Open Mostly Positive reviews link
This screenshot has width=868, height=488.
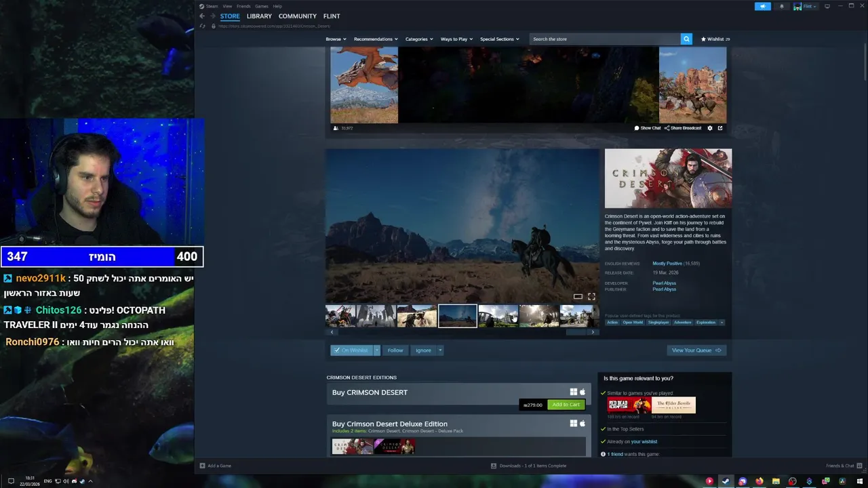[x=667, y=264]
